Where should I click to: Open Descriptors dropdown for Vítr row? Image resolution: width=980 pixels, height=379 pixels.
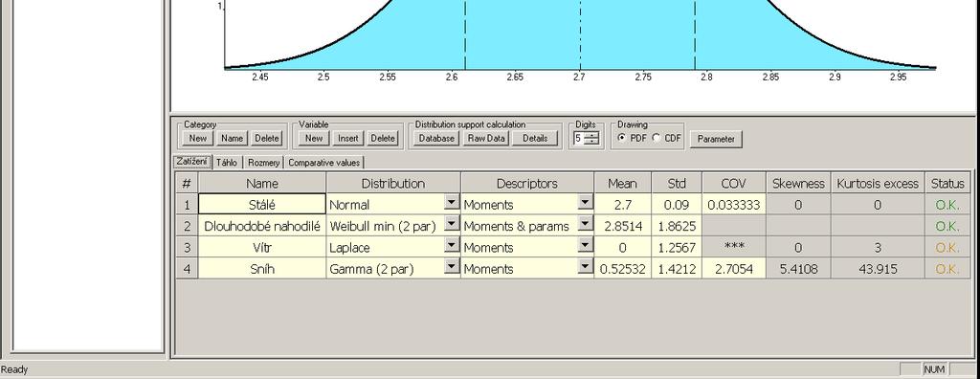tap(585, 245)
